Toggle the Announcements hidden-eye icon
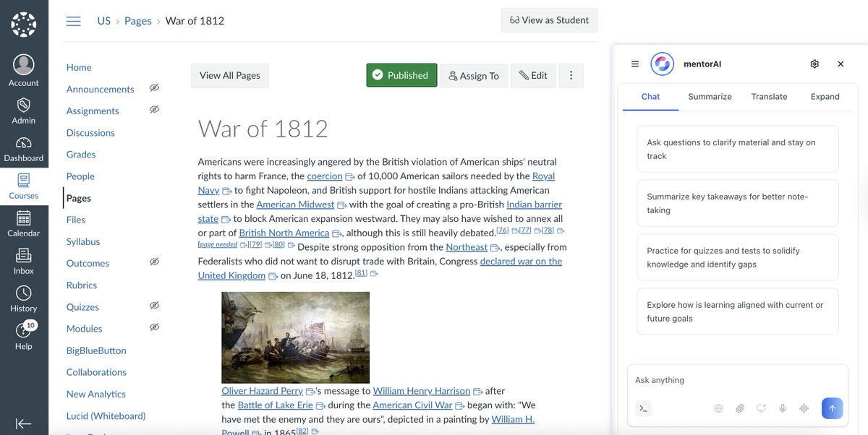Screen dimensions: 868x435 (x=154, y=88)
